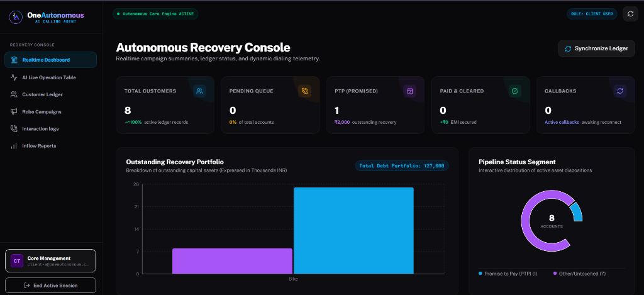Click the 0% of total accounts text
The image size is (644, 295).
(x=252, y=123)
